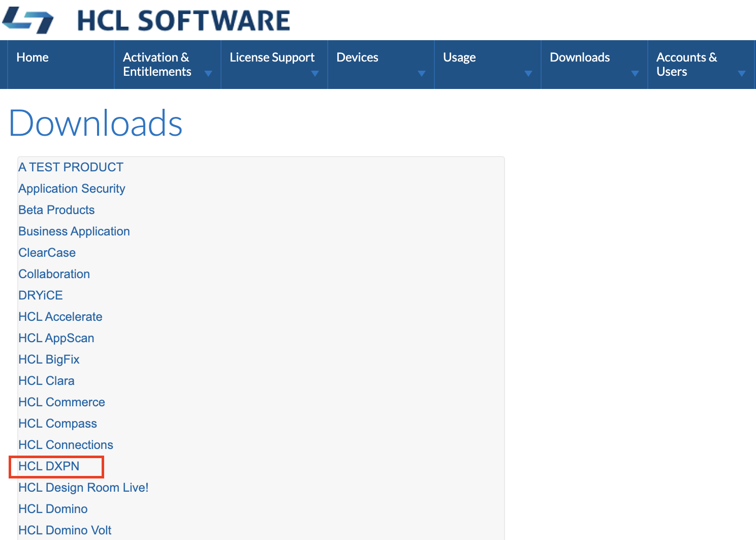Select the HCL BigFix link
This screenshot has height=540, width=756.
49,359
